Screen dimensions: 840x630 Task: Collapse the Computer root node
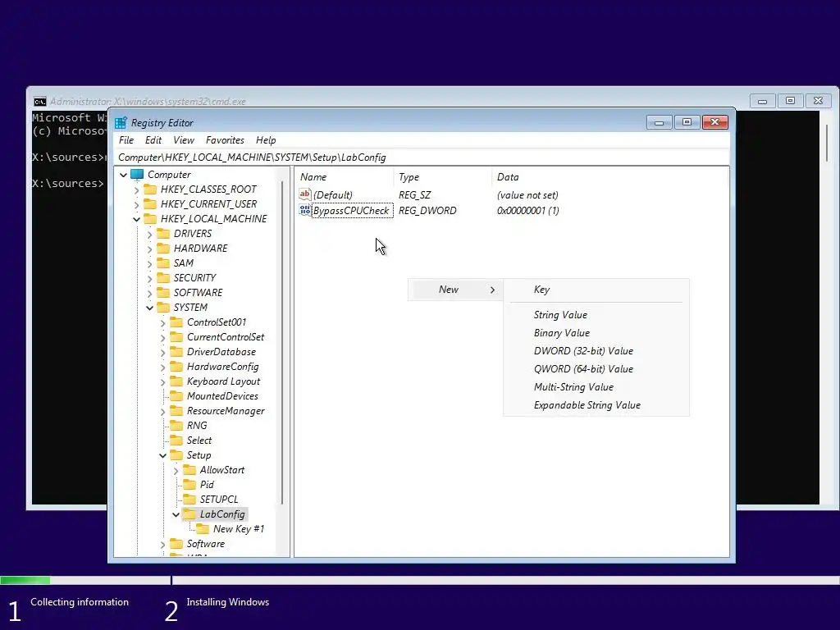(123, 176)
